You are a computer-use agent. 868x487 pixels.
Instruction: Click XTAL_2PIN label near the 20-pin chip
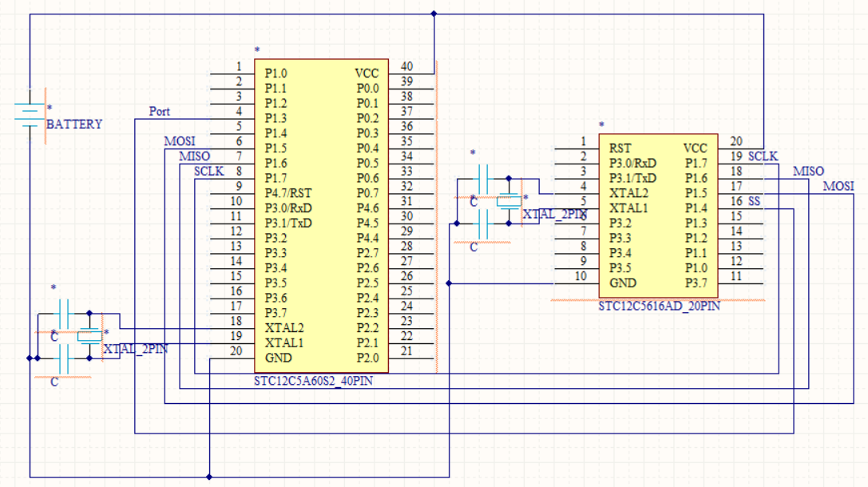coord(555,214)
